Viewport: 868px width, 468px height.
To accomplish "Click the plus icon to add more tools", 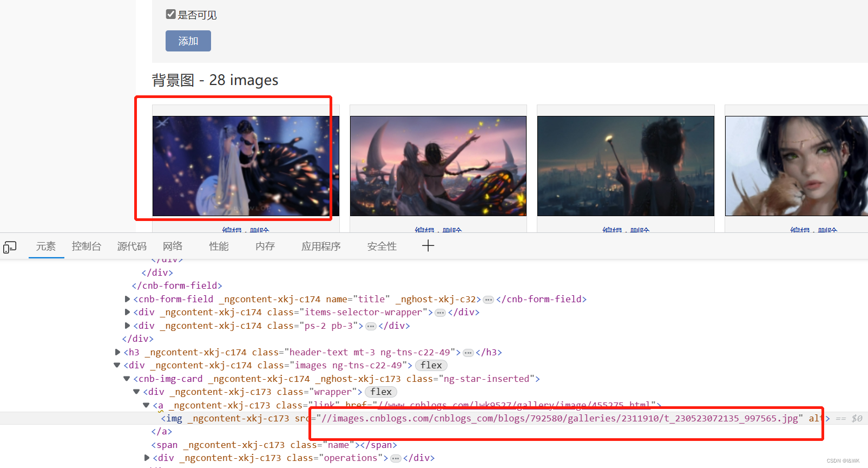I will coord(428,246).
